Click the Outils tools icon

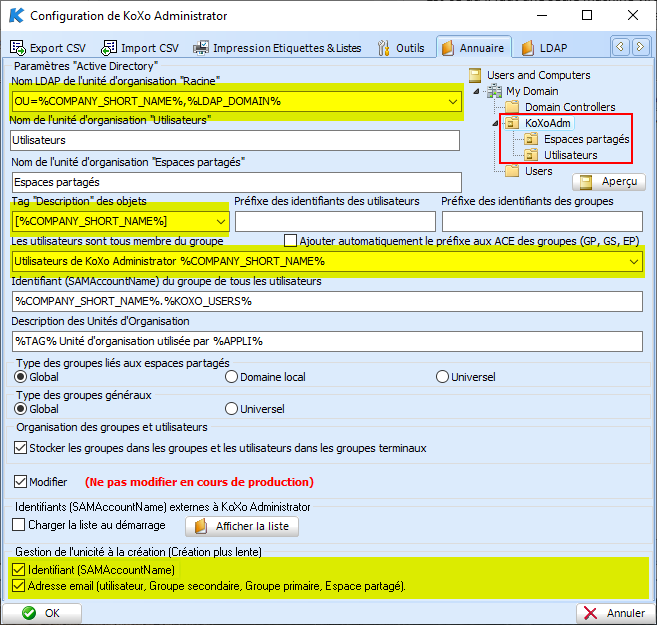click(x=383, y=48)
